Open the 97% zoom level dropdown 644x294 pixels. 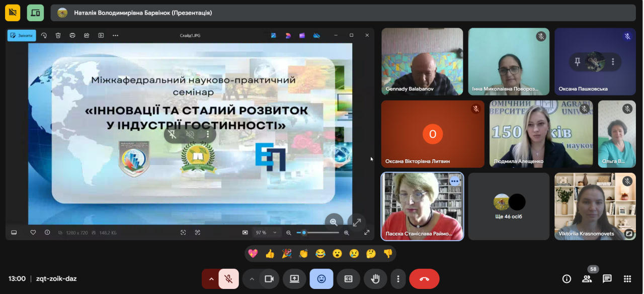pyautogui.click(x=267, y=233)
